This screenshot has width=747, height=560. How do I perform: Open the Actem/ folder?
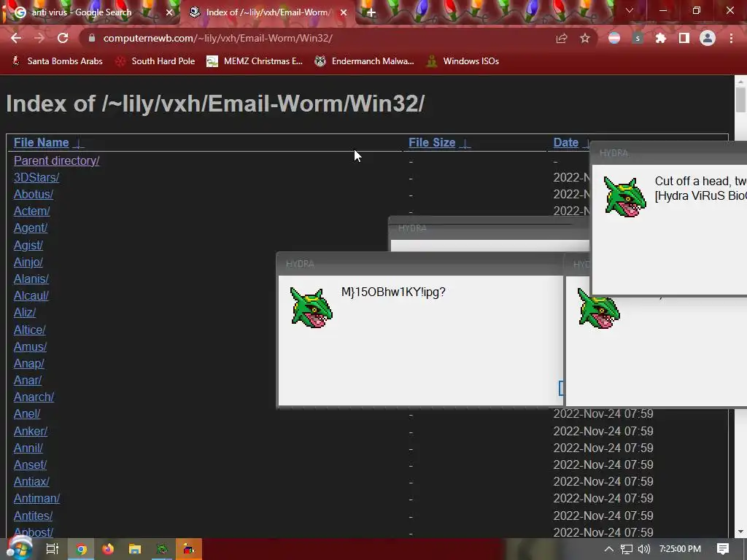click(31, 211)
